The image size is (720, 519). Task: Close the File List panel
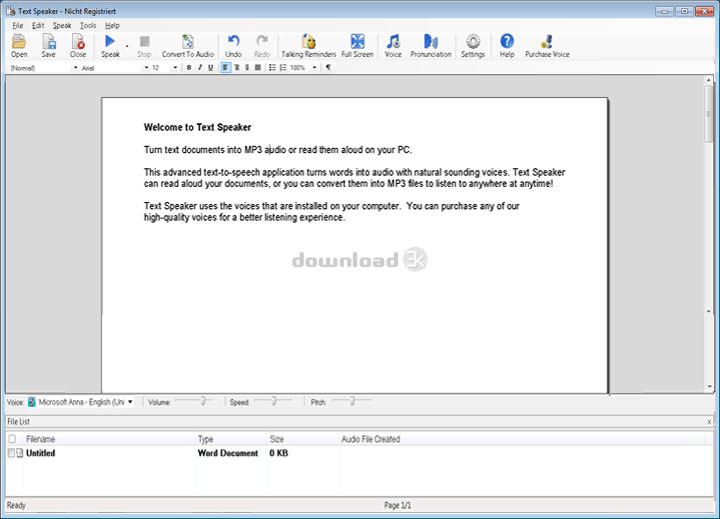[709, 422]
